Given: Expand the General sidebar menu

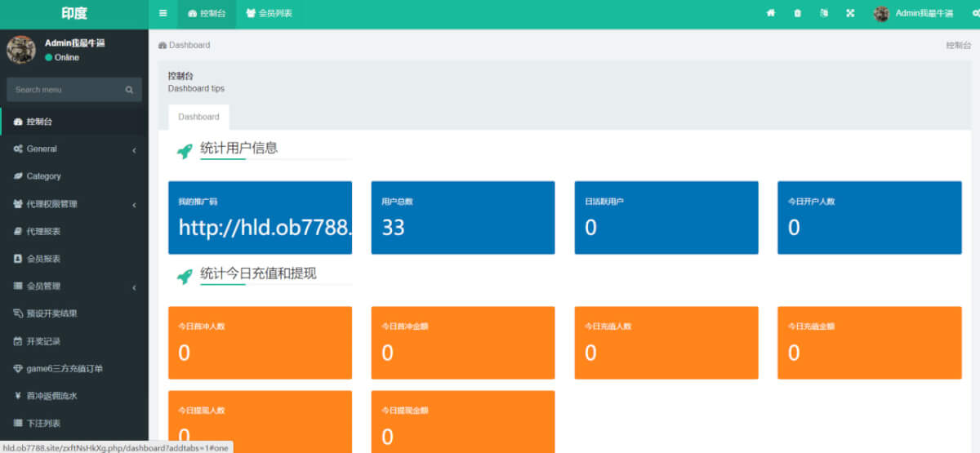Looking at the screenshot, I should [73, 149].
